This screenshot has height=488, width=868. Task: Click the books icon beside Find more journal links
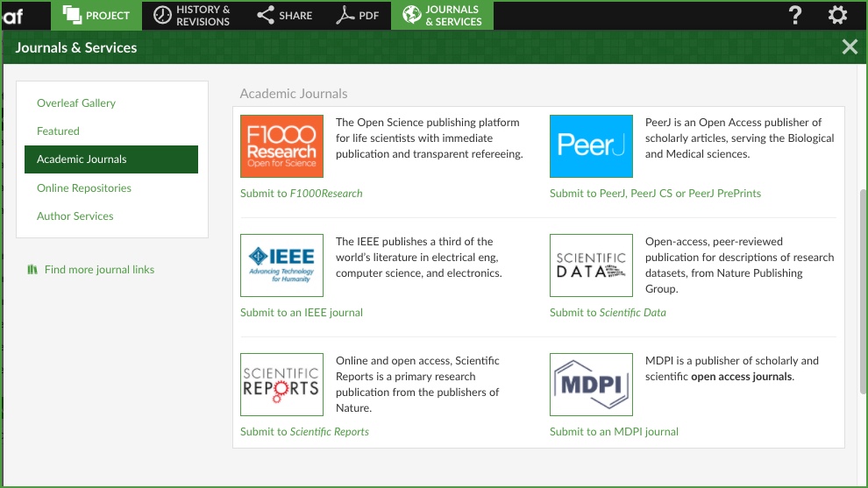pos(32,270)
